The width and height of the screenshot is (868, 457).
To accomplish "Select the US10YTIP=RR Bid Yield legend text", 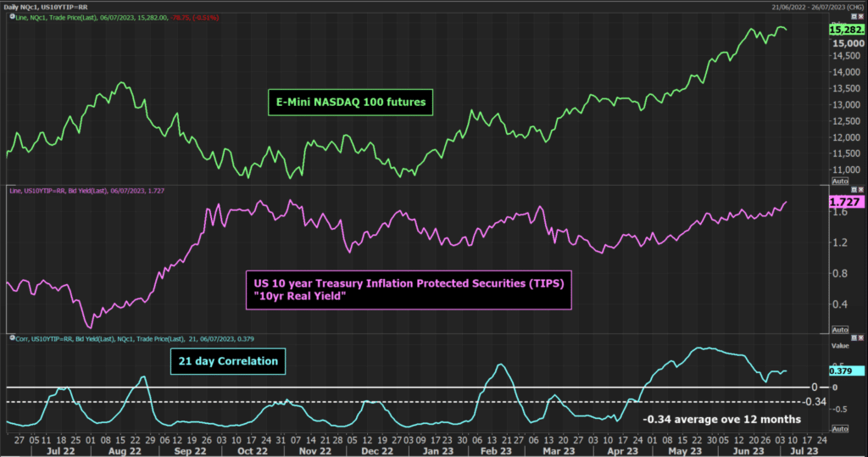I will [x=87, y=191].
